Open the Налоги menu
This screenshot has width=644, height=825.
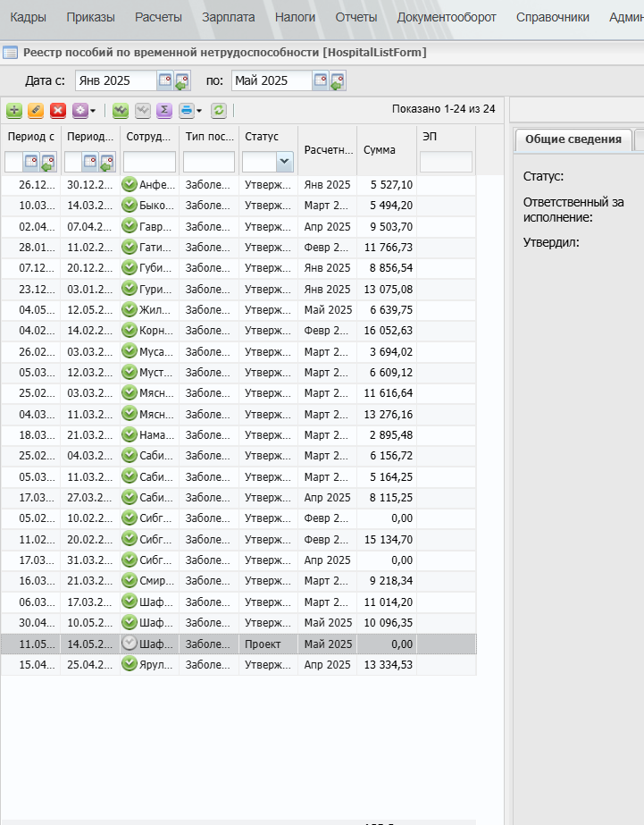[x=295, y=17]
